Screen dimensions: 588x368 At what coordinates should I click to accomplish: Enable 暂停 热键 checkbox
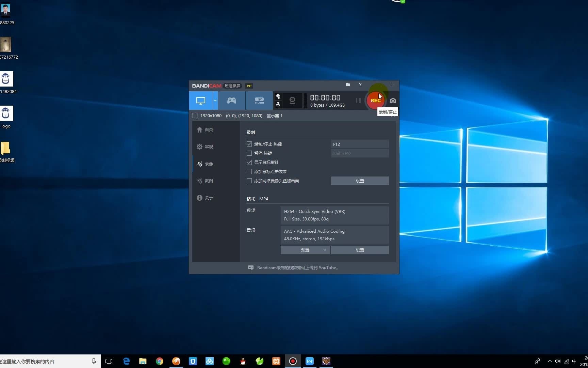[x=249, y=153]
